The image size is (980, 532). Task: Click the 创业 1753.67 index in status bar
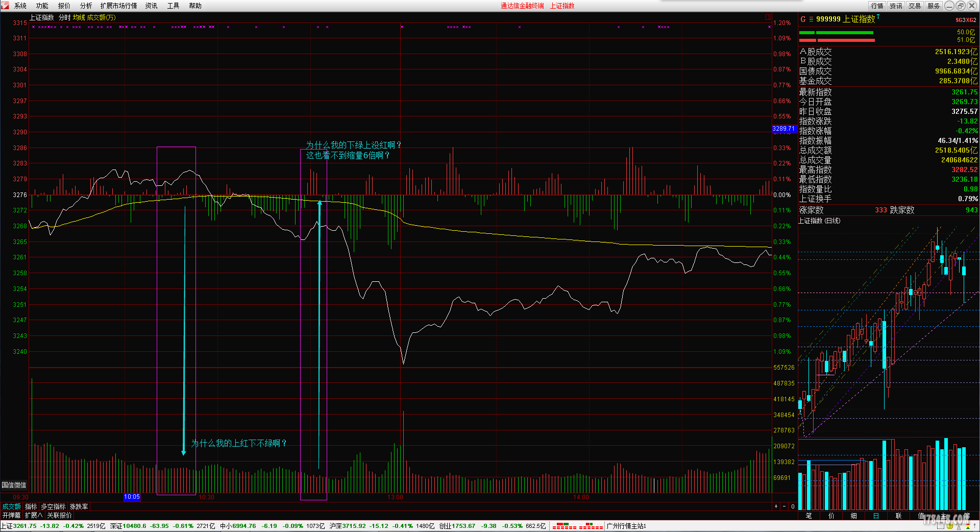point(493,526)
